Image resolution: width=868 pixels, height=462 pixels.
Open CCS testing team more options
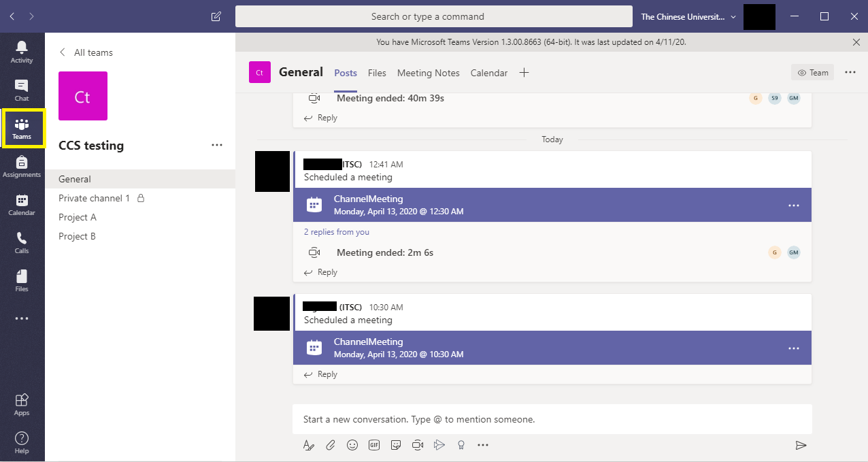(217, 145)
